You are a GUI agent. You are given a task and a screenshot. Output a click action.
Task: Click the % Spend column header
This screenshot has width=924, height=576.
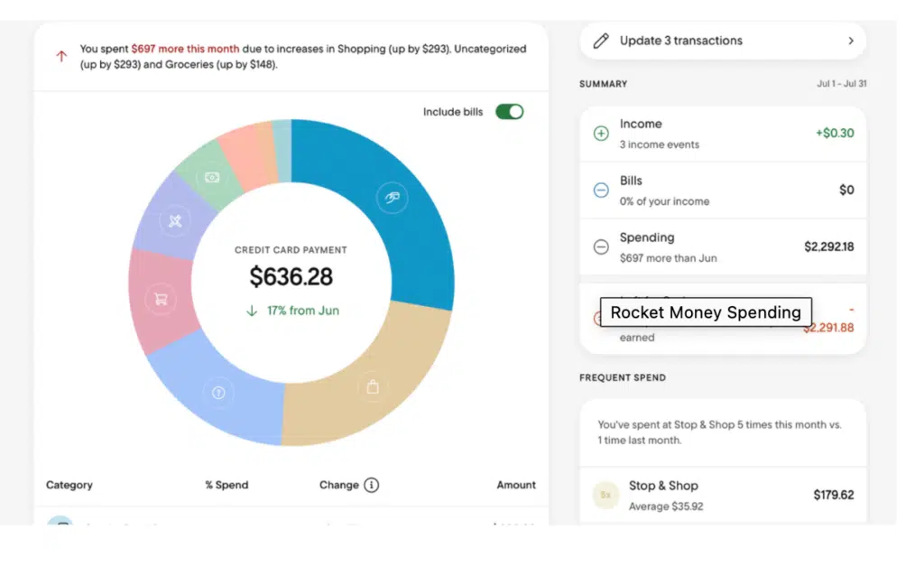pos(226,485)
